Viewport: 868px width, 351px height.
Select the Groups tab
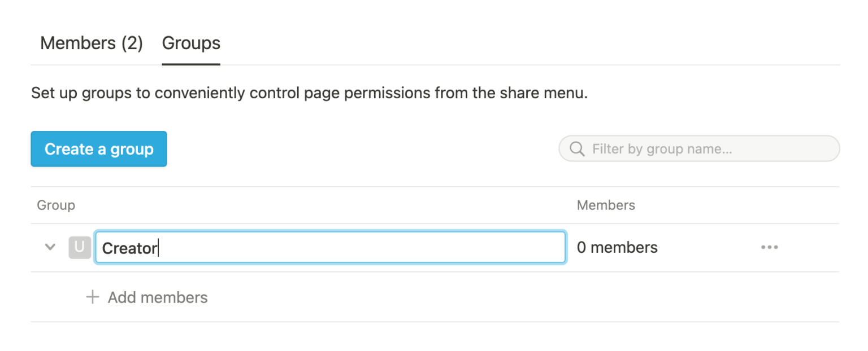click(191, 43)
